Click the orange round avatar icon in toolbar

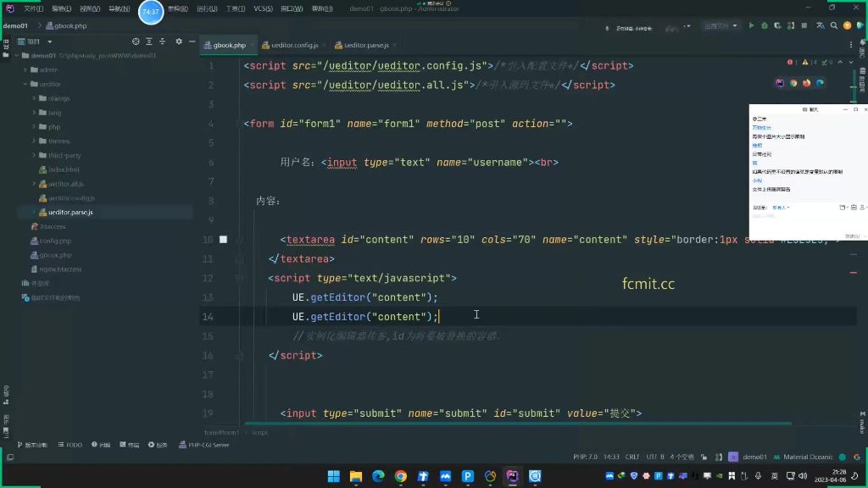tap(847, 25)
